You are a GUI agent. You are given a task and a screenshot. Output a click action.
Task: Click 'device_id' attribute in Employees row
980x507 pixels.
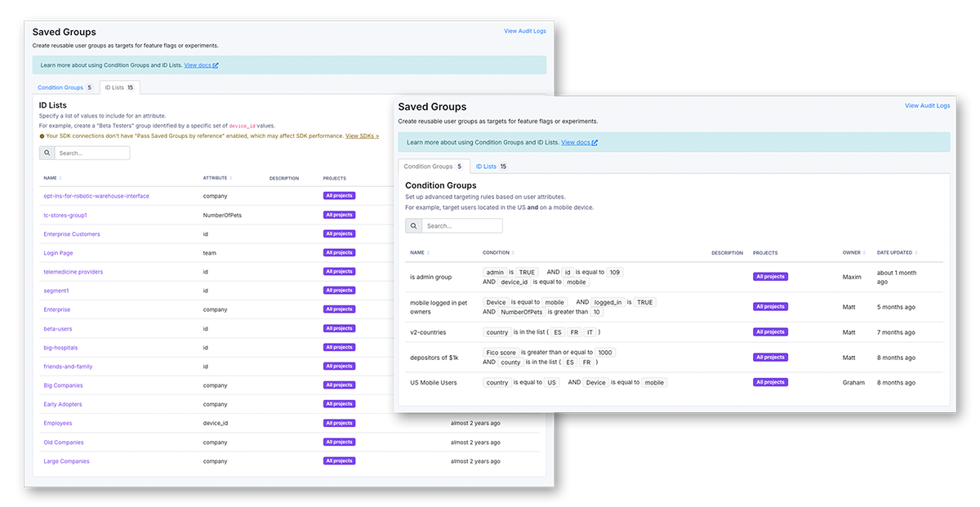216,423
